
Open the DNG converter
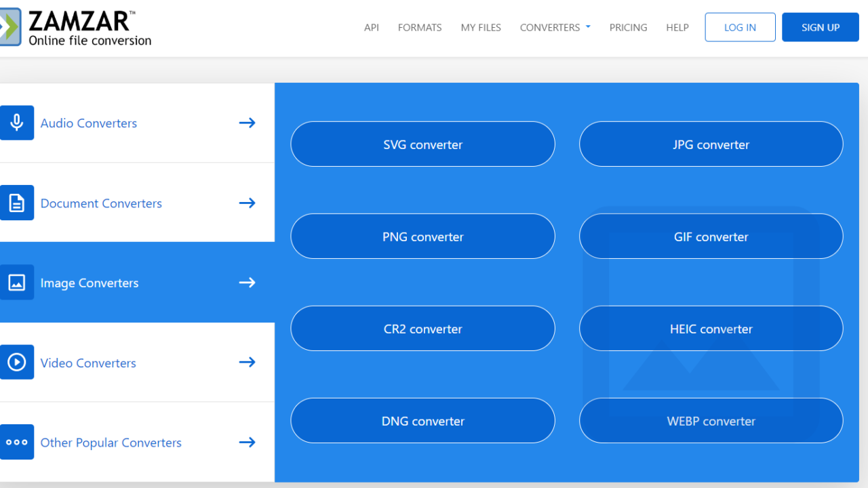[x=423, y=420]
